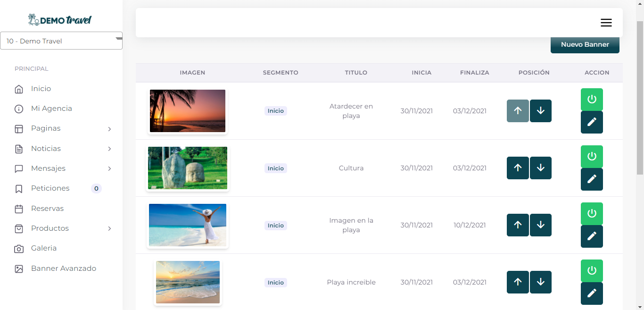
Task: Open the hamburger menu icon
Action: (606, 23)
